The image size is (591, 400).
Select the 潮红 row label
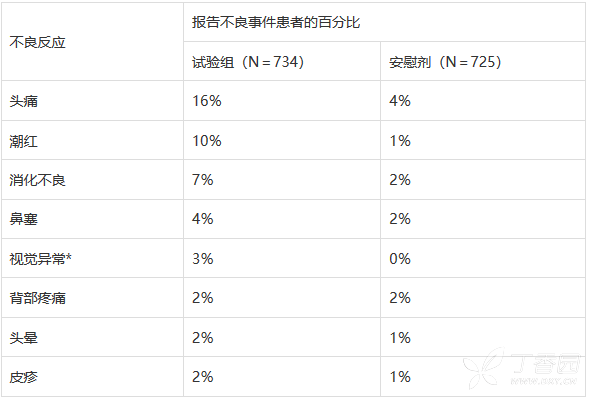tap(23, 141)
